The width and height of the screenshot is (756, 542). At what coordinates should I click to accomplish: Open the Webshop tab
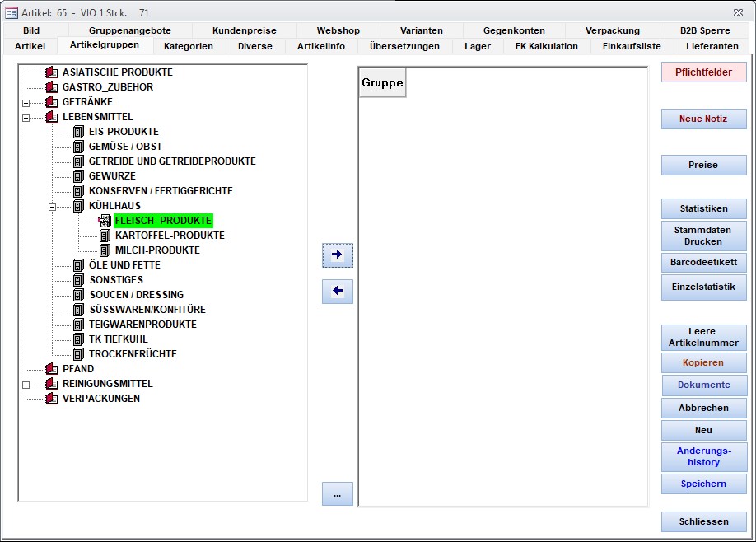pos(338,30)
